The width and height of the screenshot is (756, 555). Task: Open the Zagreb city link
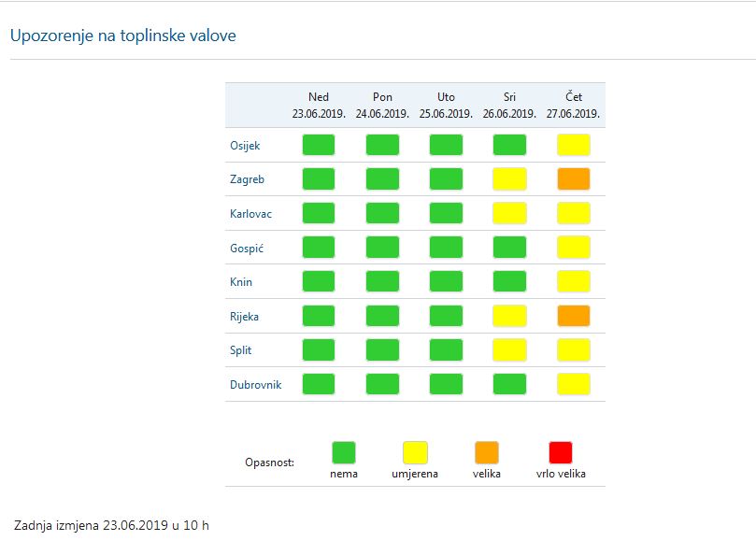247,179
